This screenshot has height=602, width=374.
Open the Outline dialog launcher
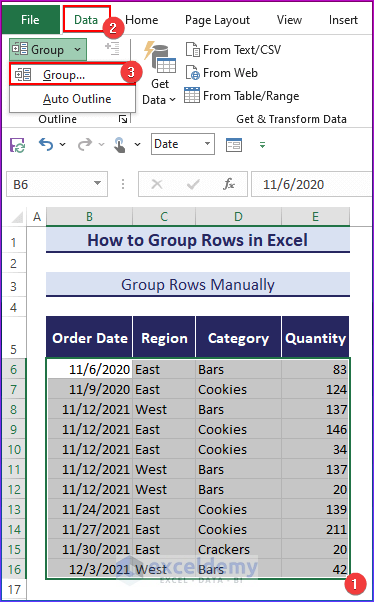(x=123, y=119)
